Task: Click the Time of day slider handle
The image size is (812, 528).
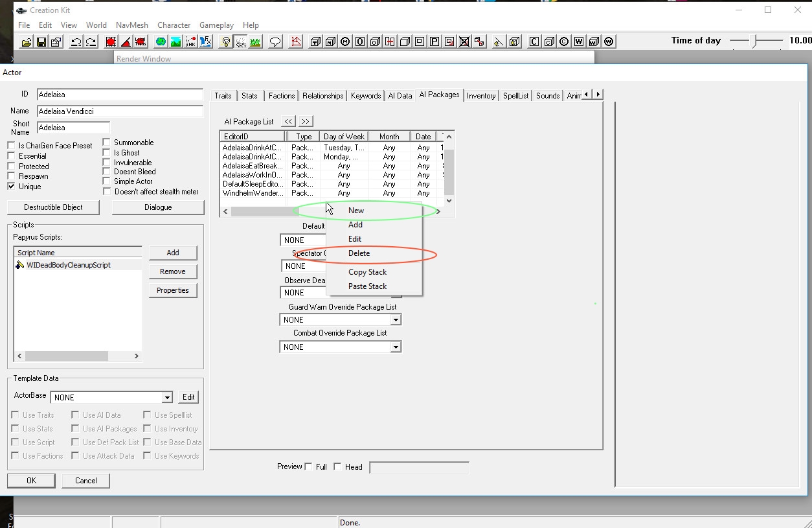Action: (x=754, y=41)
